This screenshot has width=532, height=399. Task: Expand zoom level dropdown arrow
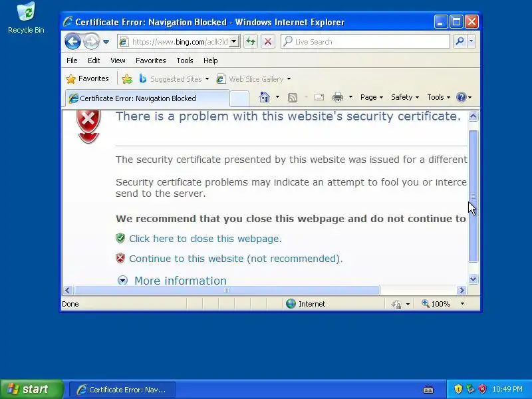coord(462,304)
